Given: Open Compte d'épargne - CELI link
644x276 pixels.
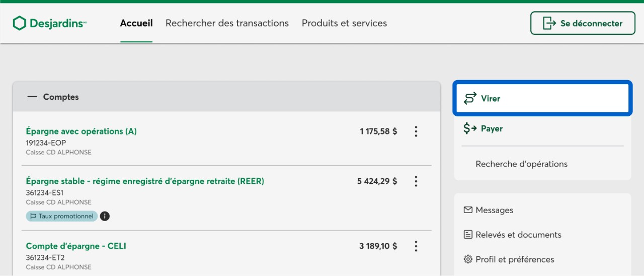Looking at the screenshot, I should 76,246.
